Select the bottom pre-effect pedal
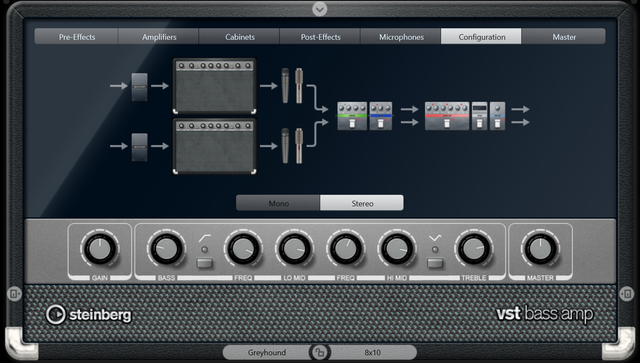 click(x=140, y=147)
